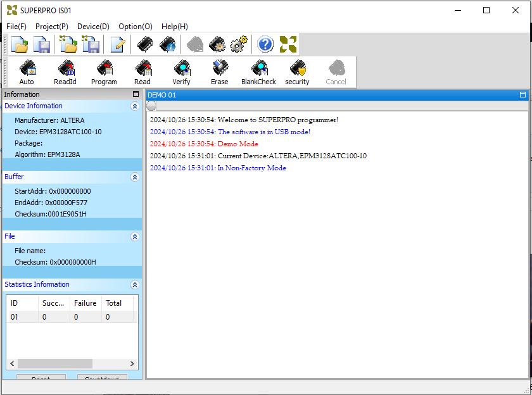Viewport: 532px width, 395px height.
Task: Run the Verify operation
Action: pyautogui.click(x=181, y=73)
